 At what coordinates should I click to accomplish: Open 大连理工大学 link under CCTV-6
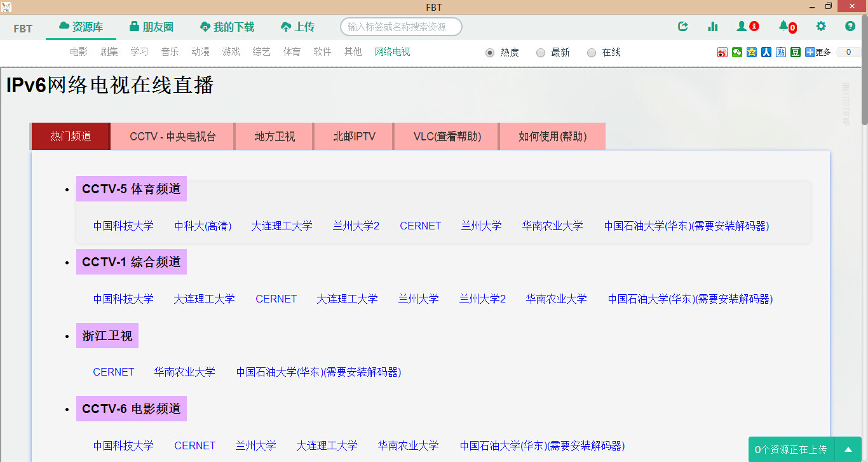[x=327, y=445]
